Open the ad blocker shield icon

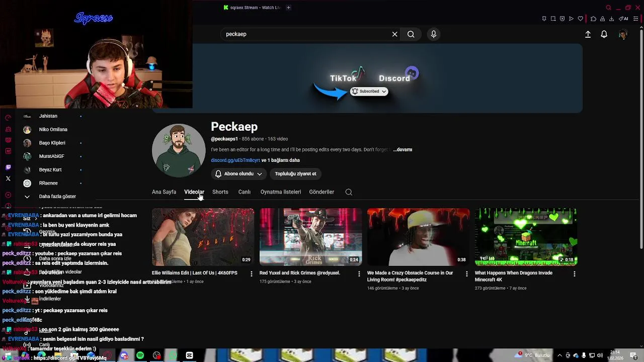click(562, 19)
